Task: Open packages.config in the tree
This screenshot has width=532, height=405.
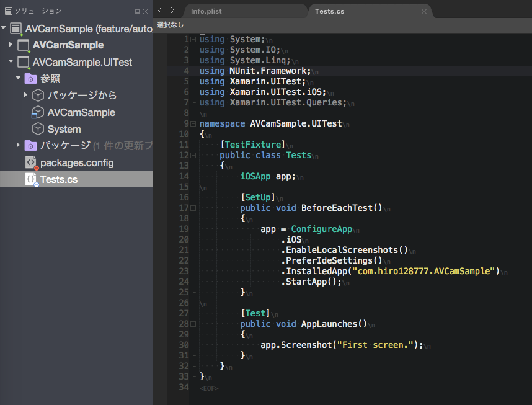Action: coord(76,162)
